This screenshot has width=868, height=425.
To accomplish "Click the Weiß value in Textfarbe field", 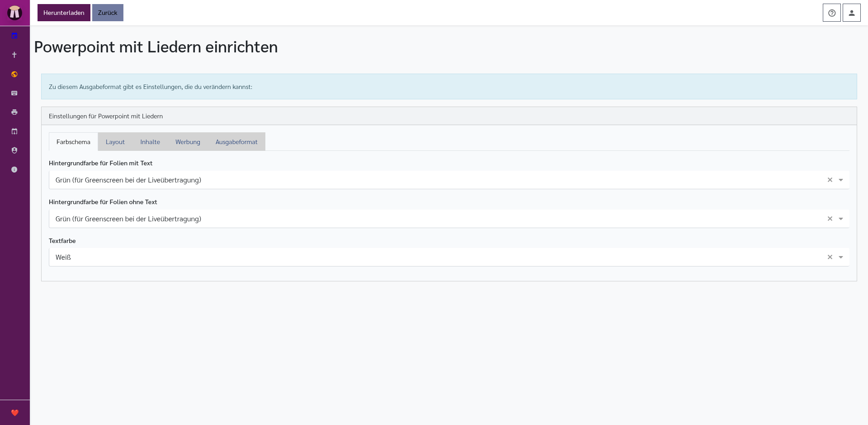I will (63, 257).
